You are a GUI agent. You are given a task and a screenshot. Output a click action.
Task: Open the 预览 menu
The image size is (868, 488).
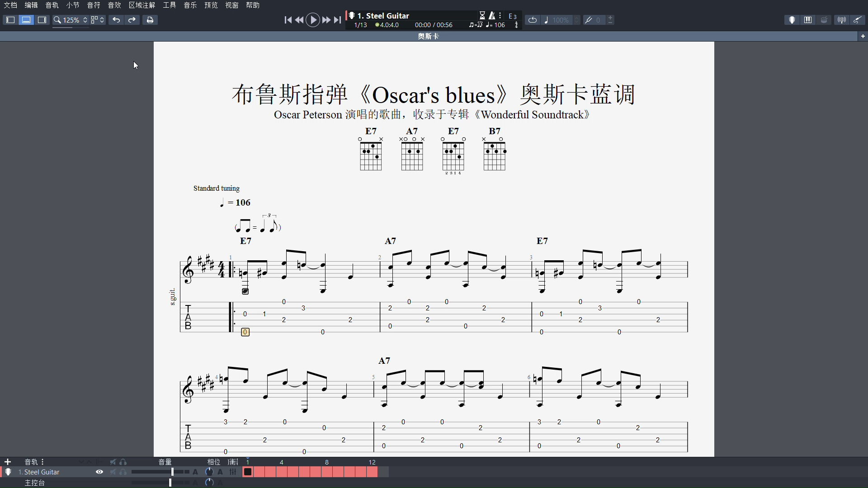[211, 5]
